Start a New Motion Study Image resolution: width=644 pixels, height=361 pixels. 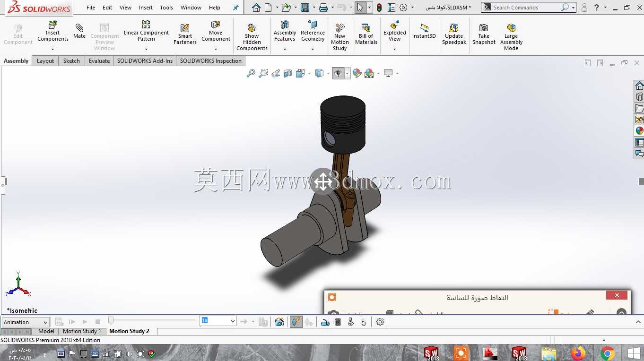click(339, 37)
